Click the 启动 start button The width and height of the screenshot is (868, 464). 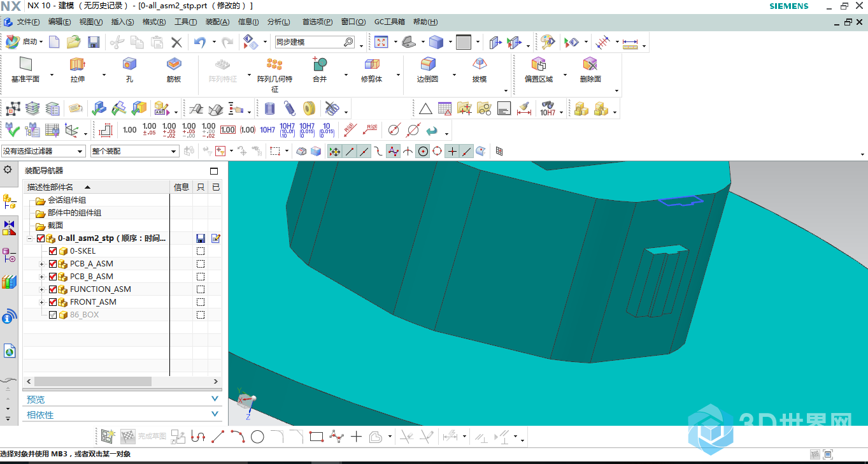24,42
